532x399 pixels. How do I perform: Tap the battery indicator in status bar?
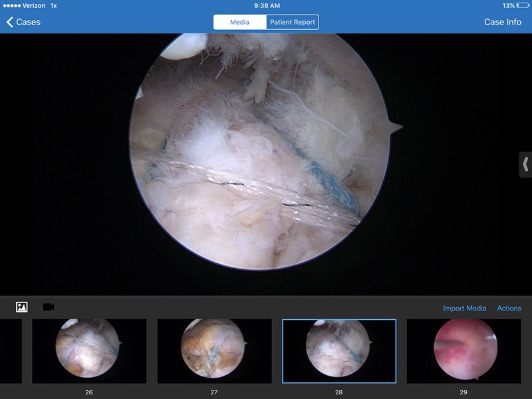click(523, 5)
